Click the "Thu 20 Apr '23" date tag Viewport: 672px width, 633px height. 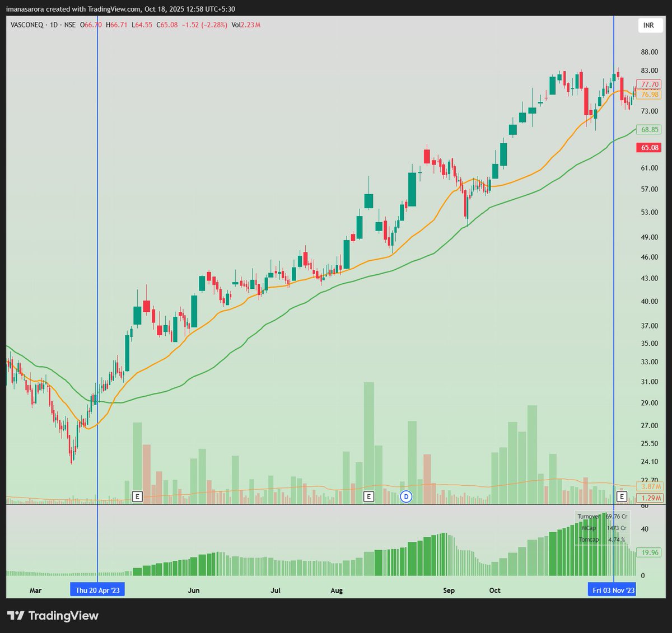pyautogui.click(x=98, y=589)
